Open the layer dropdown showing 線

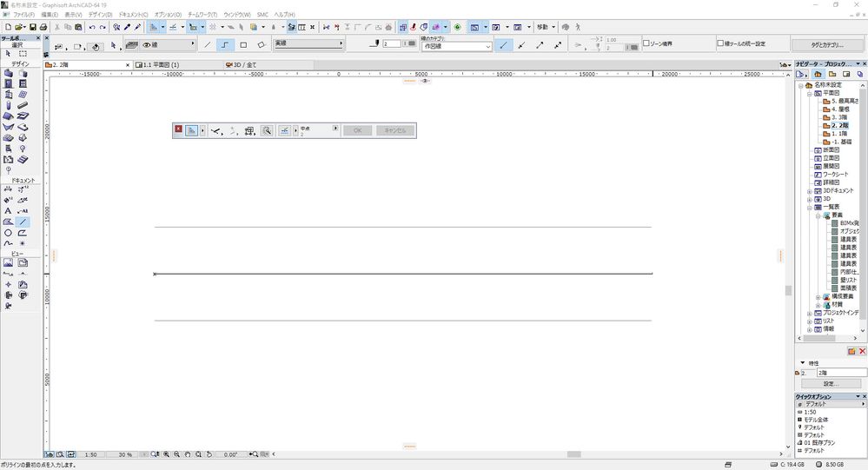169,45
